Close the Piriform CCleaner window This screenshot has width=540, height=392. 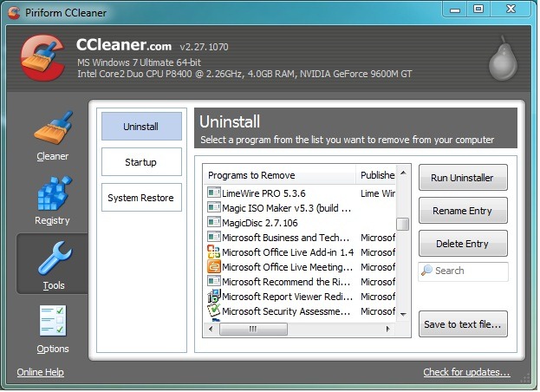click(x=511, y=9)
